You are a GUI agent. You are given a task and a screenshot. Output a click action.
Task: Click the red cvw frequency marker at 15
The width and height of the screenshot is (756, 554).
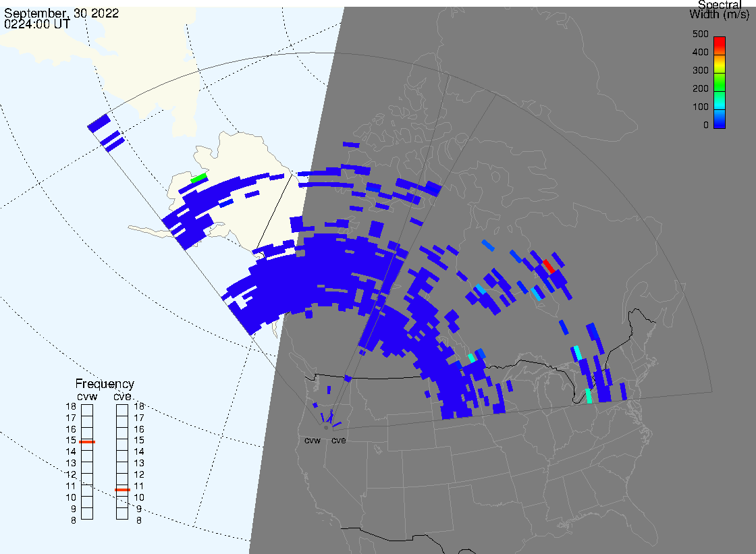pyautogui.click(x=87, y=442)
